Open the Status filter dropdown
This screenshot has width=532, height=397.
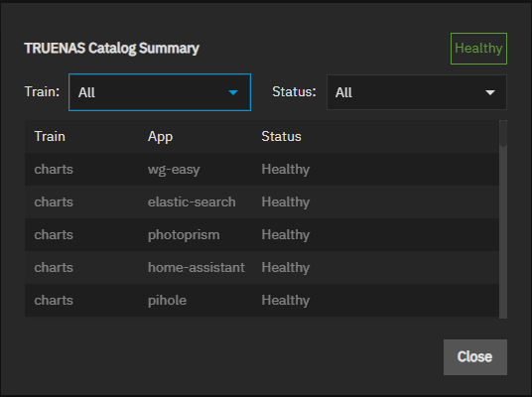417,92
